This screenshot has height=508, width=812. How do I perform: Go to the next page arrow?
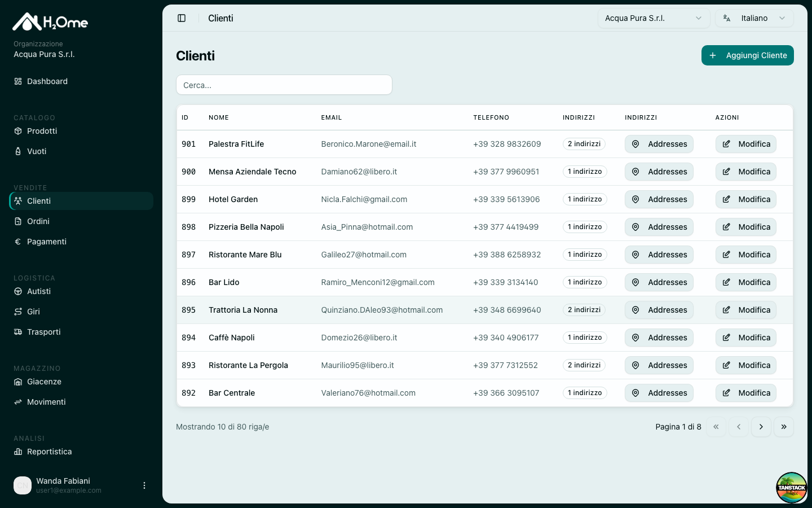(x=761, y=427)
